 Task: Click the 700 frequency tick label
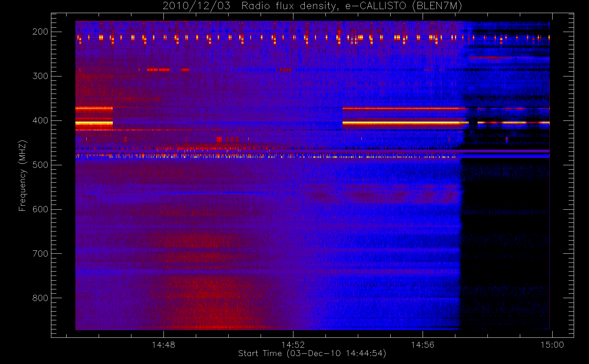click(40, 254)
